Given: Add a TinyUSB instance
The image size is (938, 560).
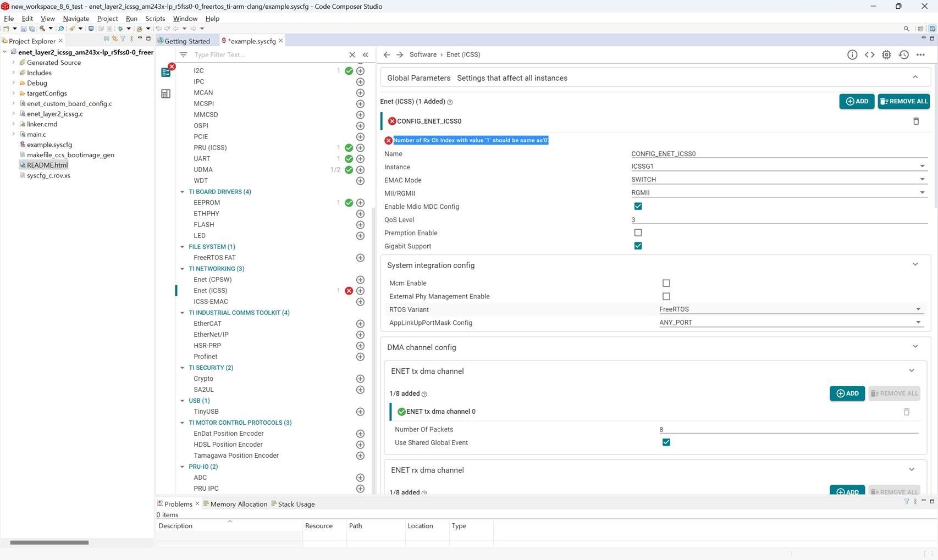Looking at the screenshot, I should (360, 412).
